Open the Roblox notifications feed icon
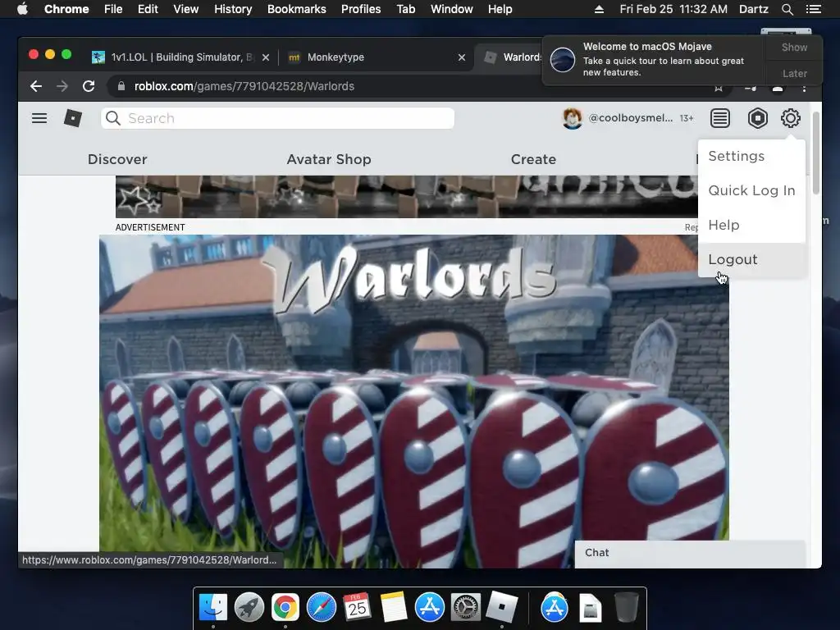The image size is (840, 630). point(720,118)
